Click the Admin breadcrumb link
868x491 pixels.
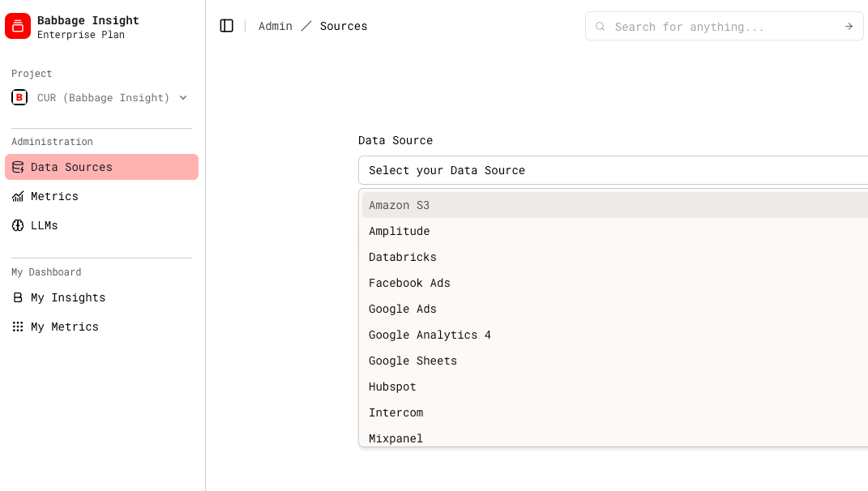[275, 26]
